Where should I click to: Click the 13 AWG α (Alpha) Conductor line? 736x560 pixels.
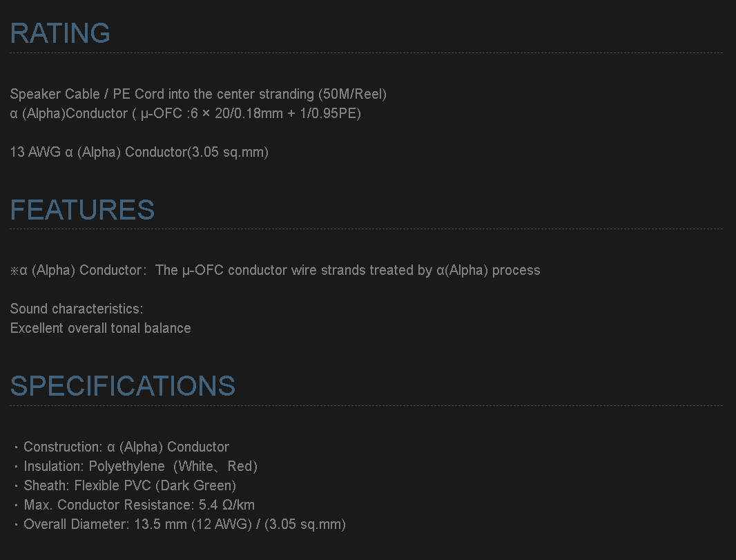click(x=139, y=152)
